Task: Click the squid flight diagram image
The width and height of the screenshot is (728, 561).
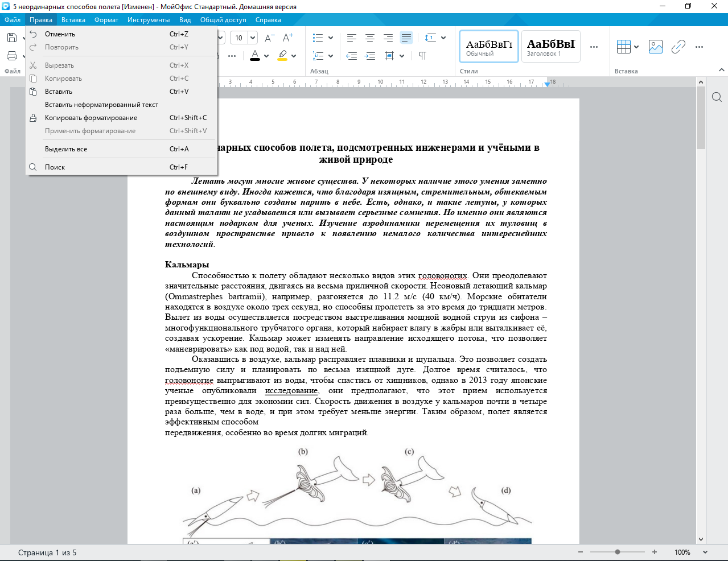Action: (x=357, y=495)
